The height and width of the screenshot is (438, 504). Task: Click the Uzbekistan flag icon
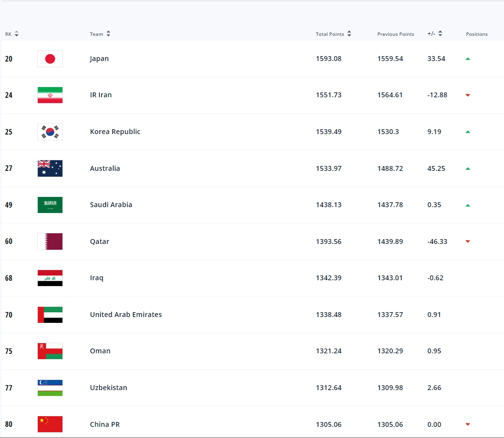tap(50, 388)
